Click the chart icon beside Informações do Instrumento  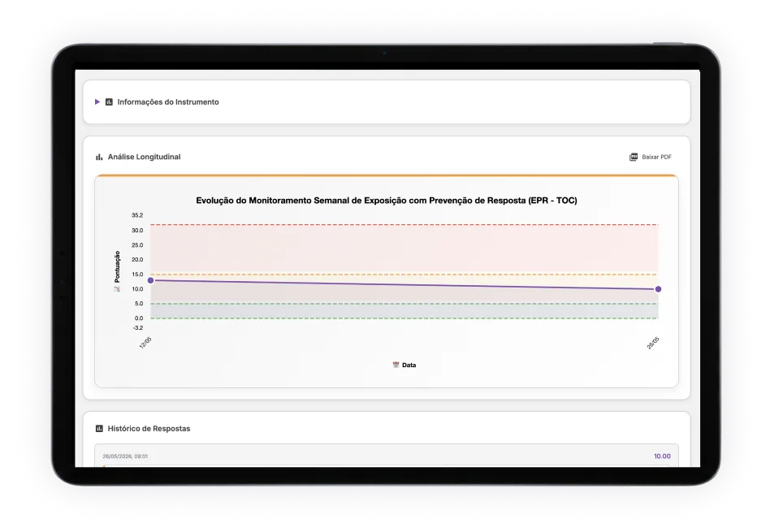[109, 102]
